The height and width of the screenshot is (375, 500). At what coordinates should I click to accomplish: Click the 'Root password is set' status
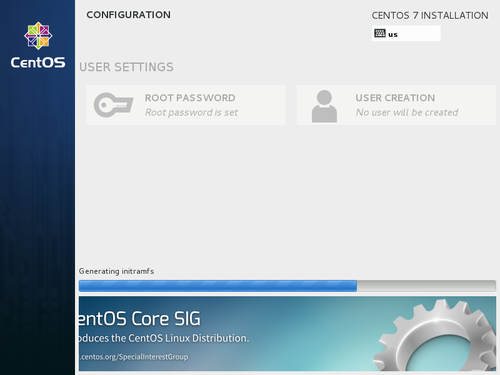click(x=191, y=113)
